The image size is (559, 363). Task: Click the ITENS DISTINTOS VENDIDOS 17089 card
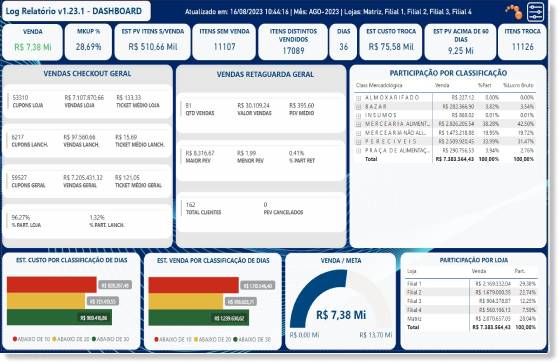293,42
